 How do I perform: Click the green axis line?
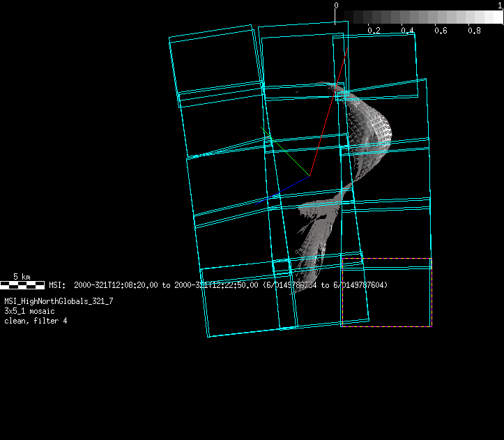click(x=286, y=151)
